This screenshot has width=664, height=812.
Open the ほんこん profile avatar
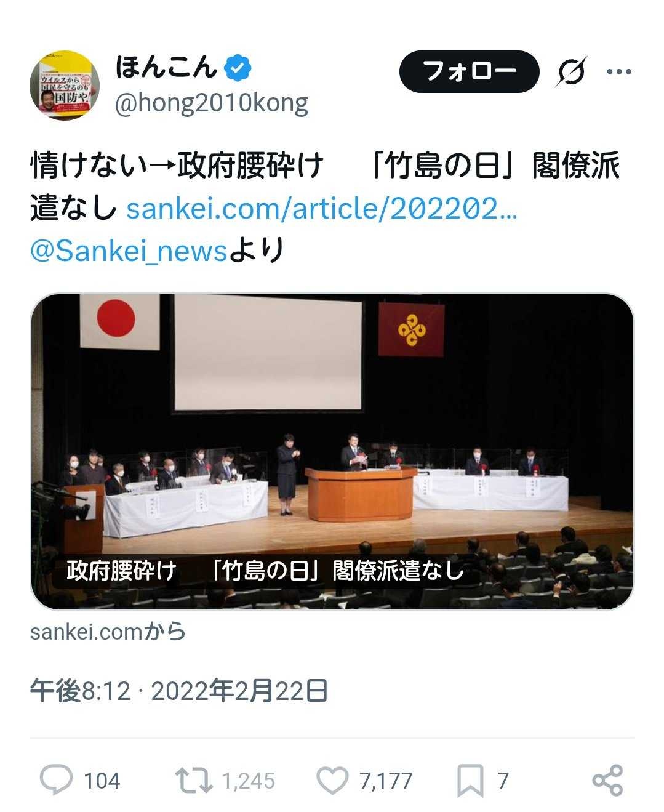coord(65,85)
